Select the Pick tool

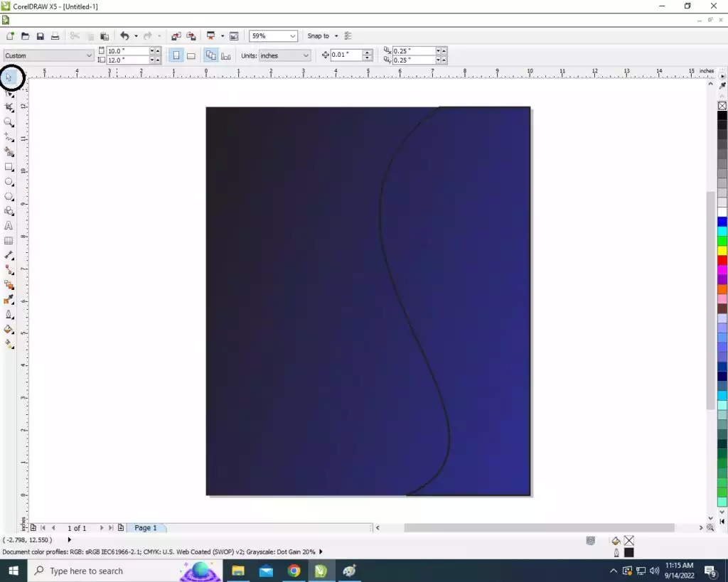point(9,77)
